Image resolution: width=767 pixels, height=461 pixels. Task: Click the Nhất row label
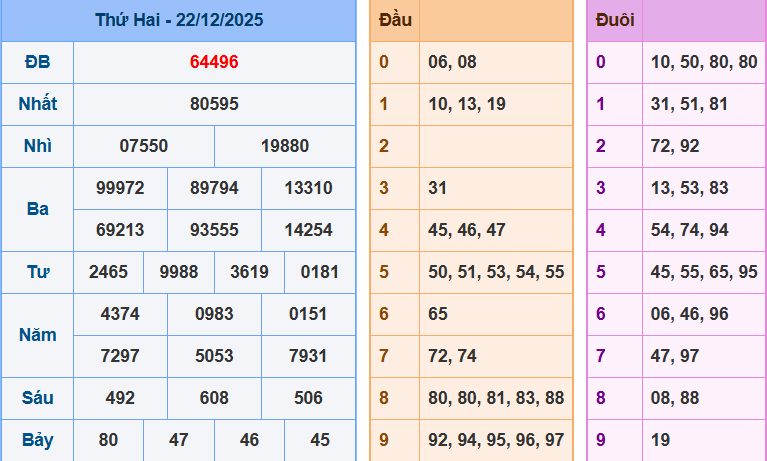(x=37, y=104)
